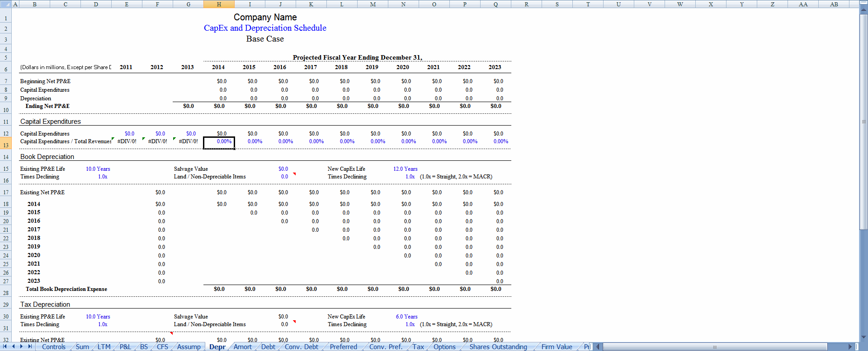The width and height of the screenshot is (868, 351).
Task: Select Tax Depreciation New CapEx Life 6.0 Years
Action: pos(407,317)
